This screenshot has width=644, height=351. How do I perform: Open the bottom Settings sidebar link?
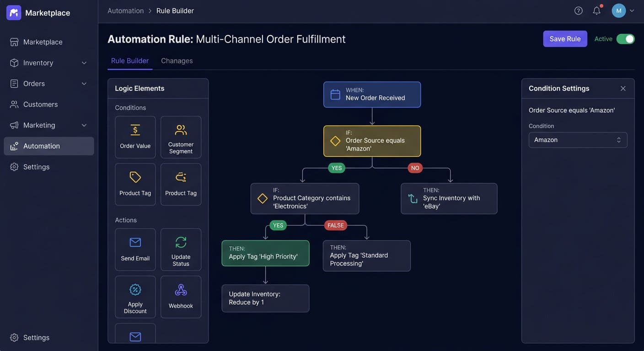pos(49,338)
